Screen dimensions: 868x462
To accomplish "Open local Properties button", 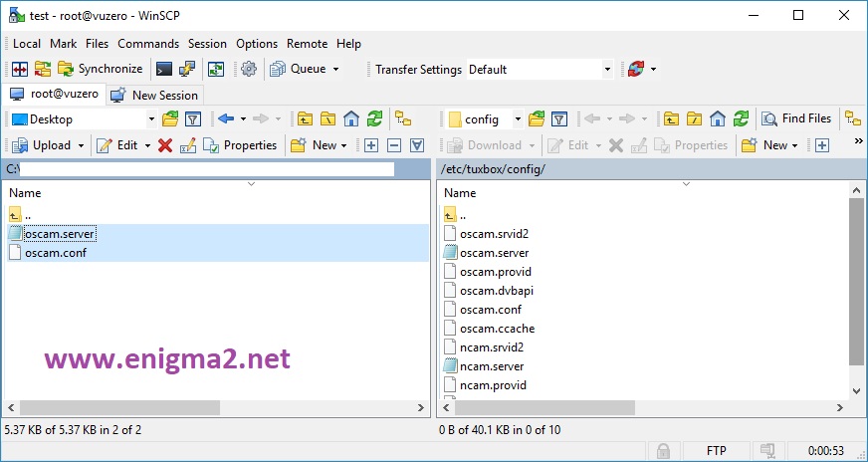I will coord(240,145).
